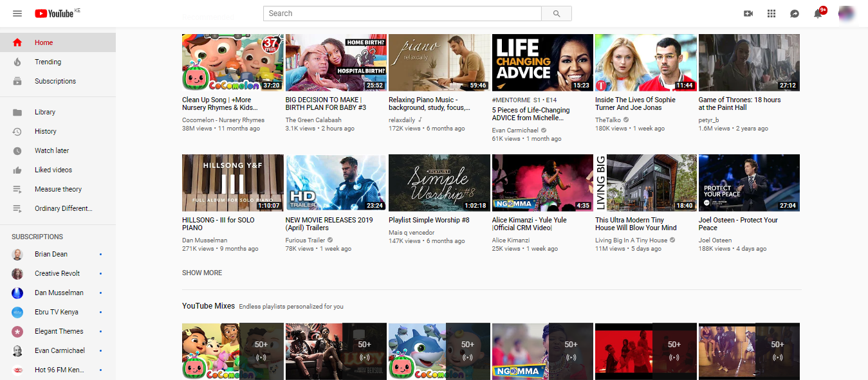Click Hot 96 FM Ken... channel avatar
868x380 pixels.
17,370
